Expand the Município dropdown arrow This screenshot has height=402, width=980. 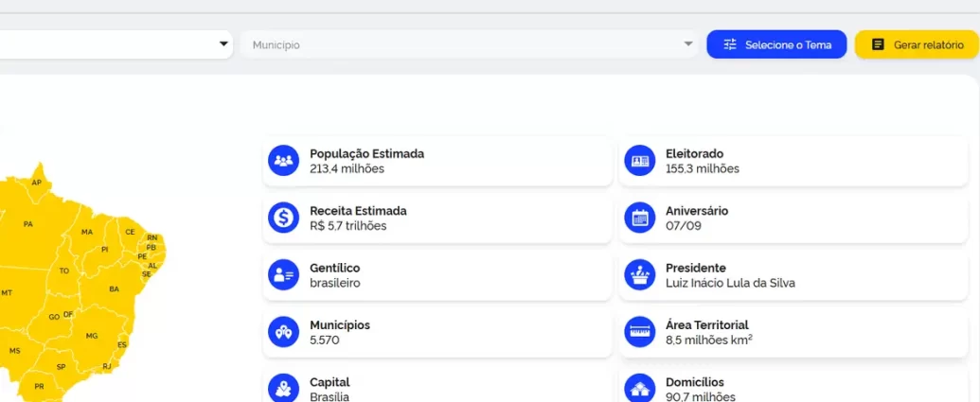pyautogui.click(x=688, y=44)
